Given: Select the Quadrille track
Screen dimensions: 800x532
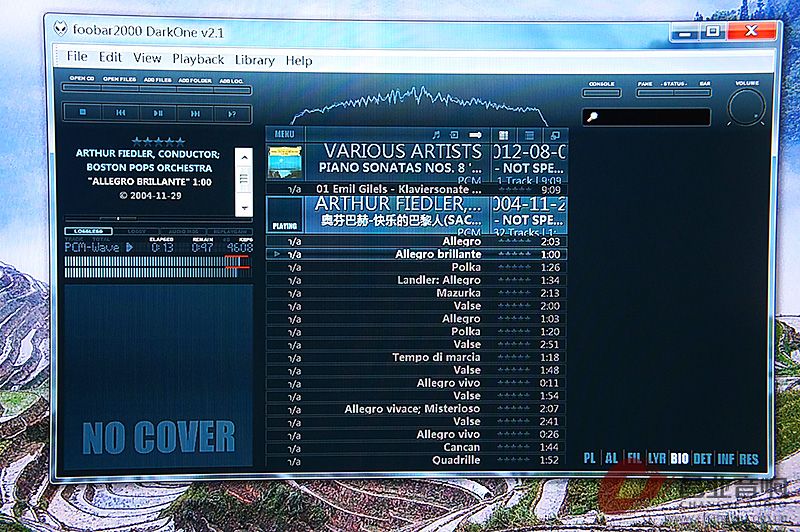Looking at the screenshot, I should point(416,460).
